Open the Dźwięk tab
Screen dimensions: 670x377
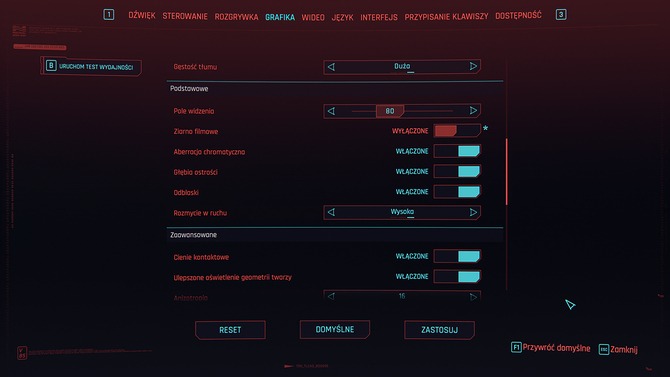142,15
